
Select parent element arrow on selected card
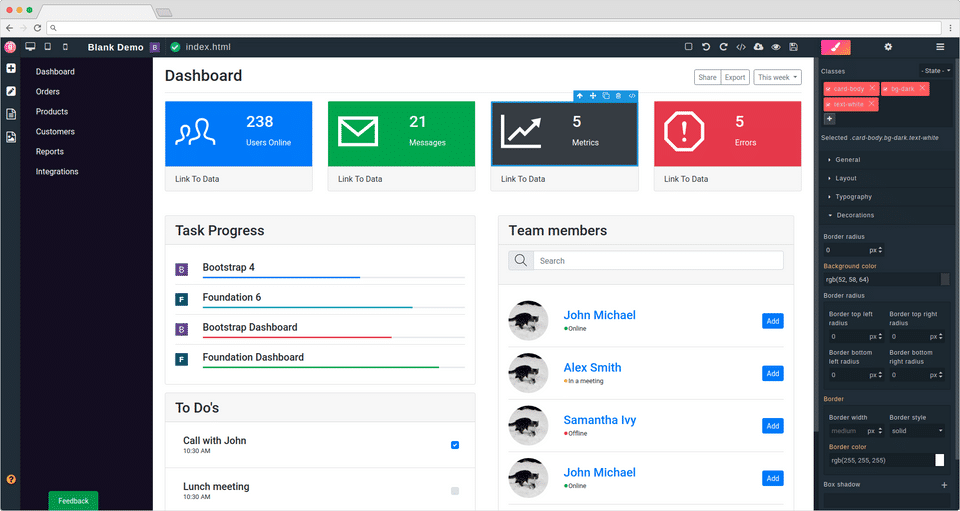(580, 95)
